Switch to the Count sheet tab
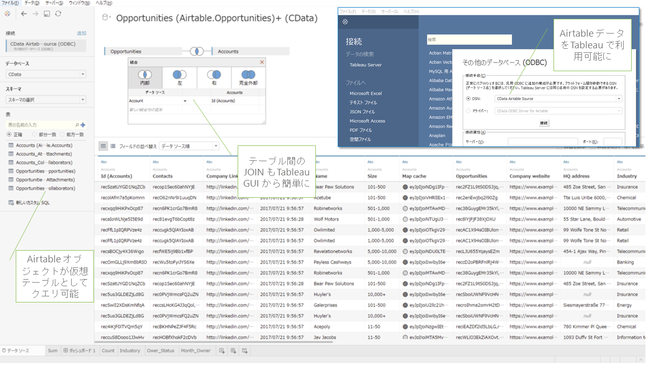 point(108,351)
